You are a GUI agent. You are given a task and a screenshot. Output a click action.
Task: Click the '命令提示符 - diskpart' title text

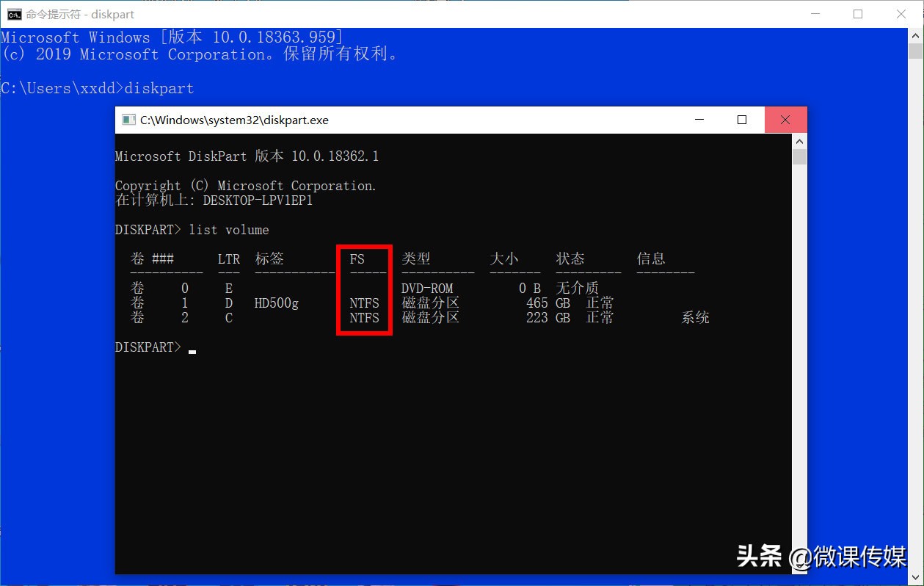80,14
